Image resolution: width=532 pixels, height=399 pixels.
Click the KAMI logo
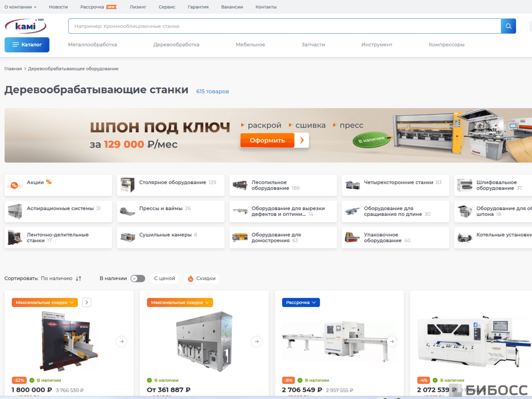(25, 26)
